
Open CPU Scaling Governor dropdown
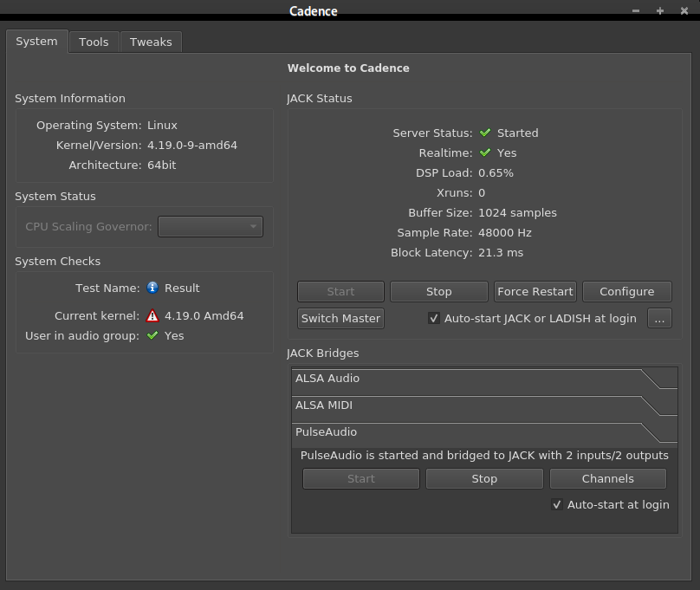click(211, 227)
